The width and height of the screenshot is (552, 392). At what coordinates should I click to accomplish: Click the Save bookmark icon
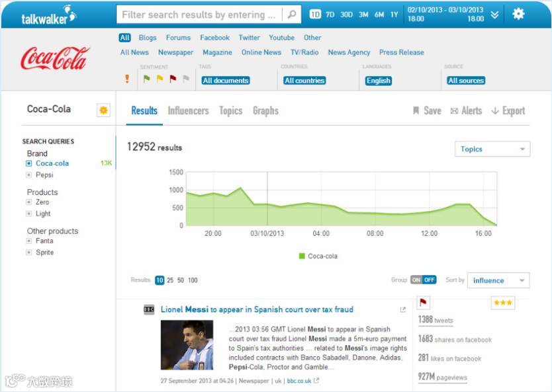(416, 111)
